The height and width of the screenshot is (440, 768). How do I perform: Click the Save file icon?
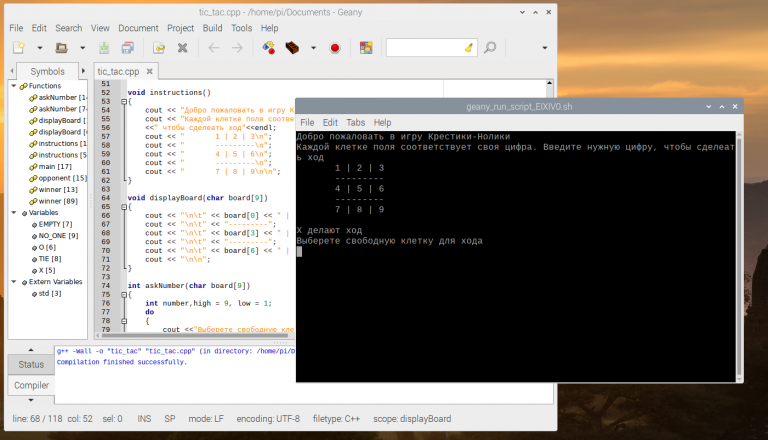click(104, 48)
